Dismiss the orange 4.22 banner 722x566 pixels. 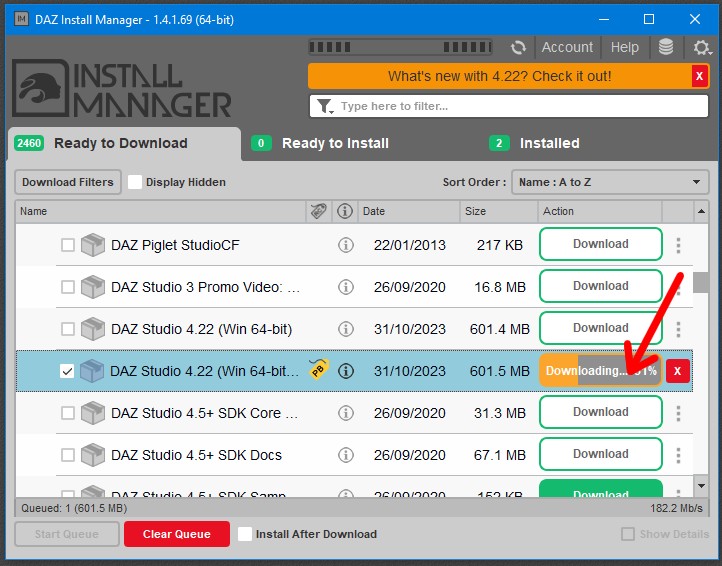tap(699, 76)
